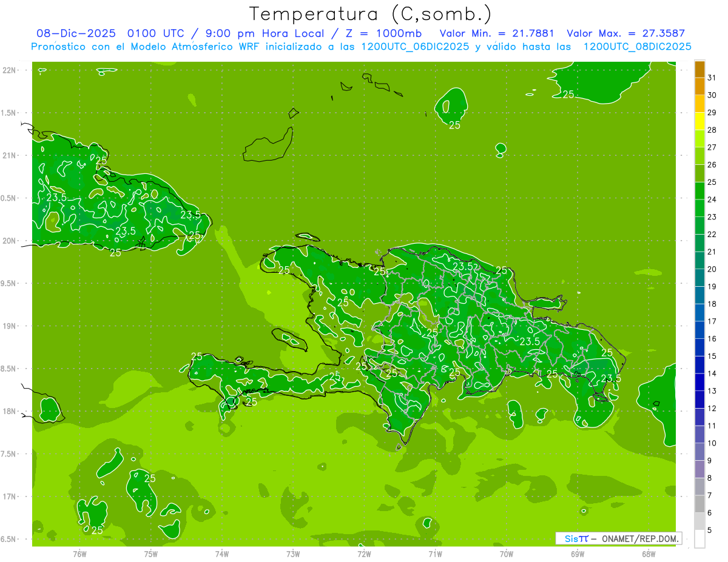Click the '70W' longitude axis label
This screenshot has width=728, height=562.
point(507,554)
